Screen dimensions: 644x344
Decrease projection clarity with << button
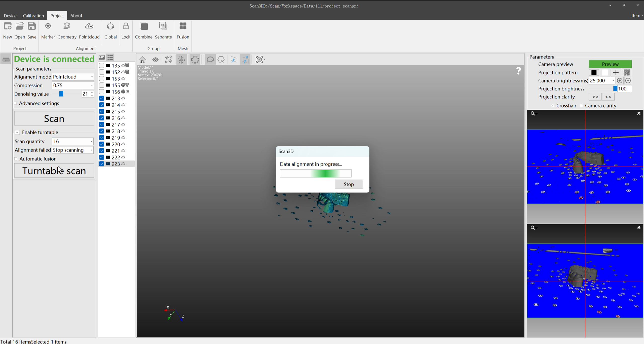595,97
